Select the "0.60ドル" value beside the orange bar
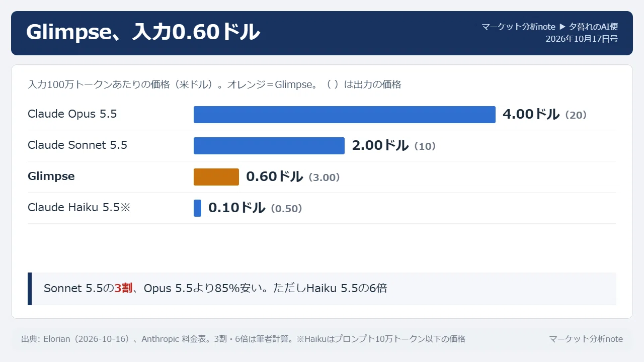 click(274, 176)
